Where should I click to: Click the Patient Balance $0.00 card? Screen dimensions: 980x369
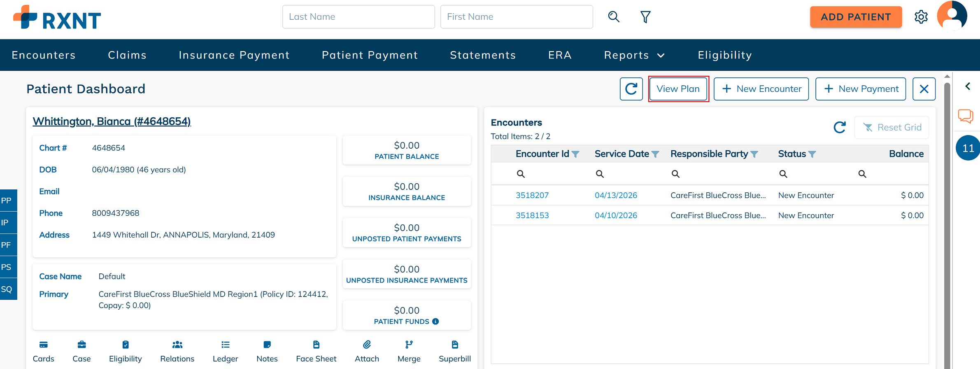pos(407,150)
